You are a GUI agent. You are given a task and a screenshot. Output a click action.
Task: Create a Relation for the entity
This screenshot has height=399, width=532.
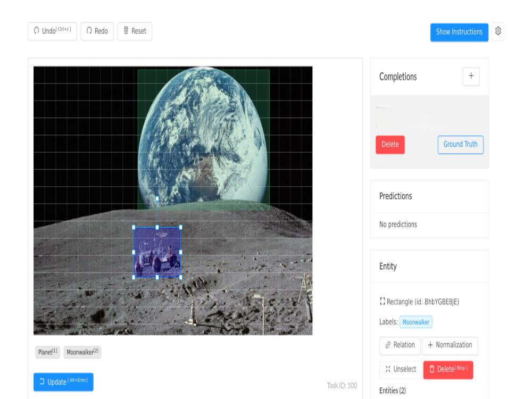400,345
